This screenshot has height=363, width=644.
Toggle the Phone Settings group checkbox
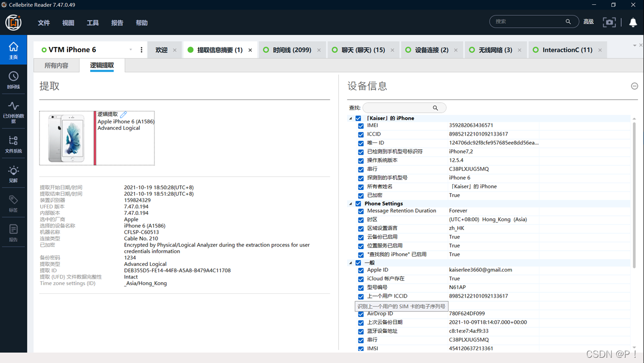(358, 204)
